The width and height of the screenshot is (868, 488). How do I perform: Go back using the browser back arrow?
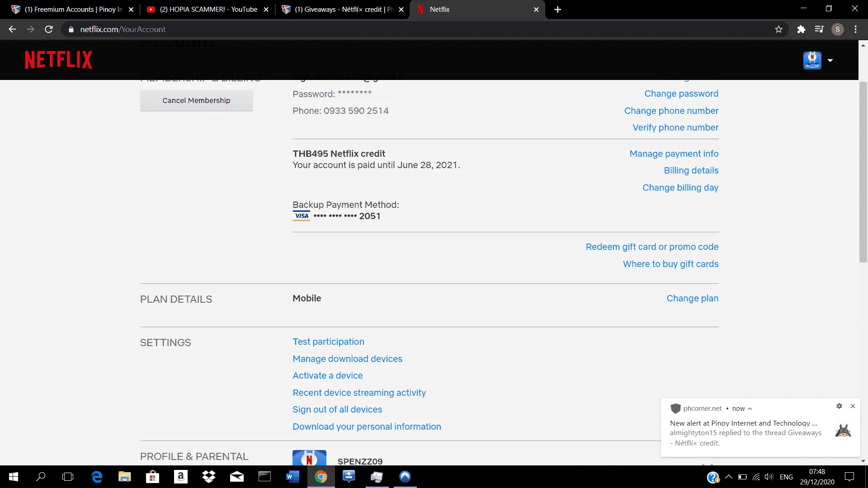click(12, 29)
